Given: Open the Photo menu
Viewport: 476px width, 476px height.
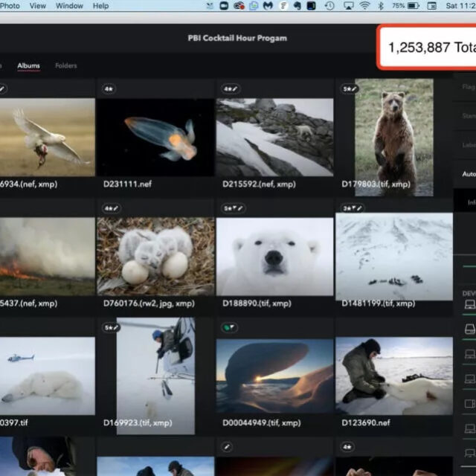Looking at the screenshot, I should (10, 6).
